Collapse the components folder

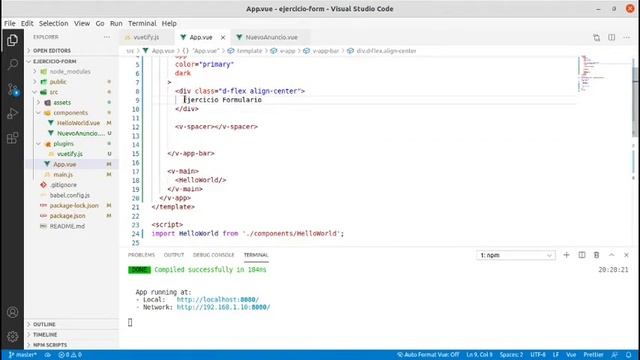(70, 113)
